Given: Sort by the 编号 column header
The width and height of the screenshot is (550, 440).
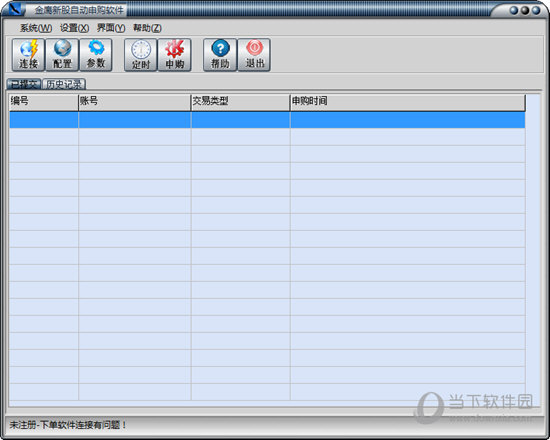Looking at the screenshot, I should pyautogui.click(x=44, y=102).
